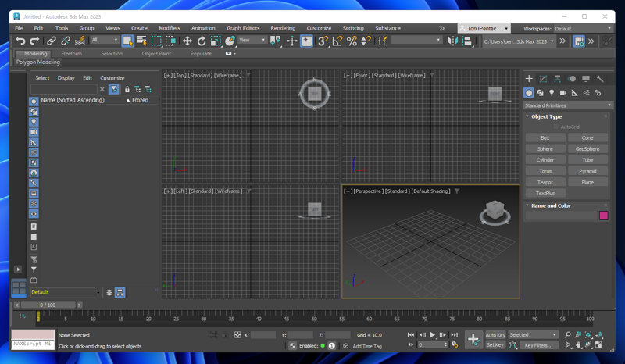Open the Workspaces Default dropdown
Viewport: 625px width, 364px height.
pos(583,28)
